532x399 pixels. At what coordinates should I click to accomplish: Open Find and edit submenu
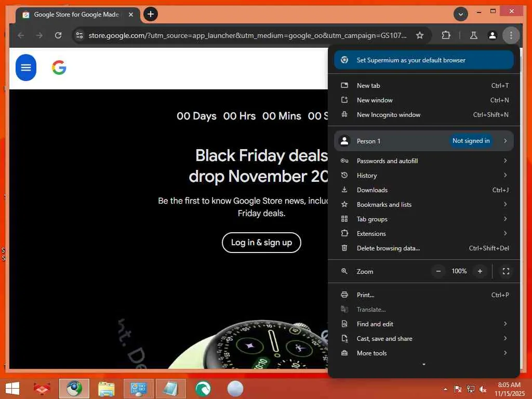click(x=424, y=324)
